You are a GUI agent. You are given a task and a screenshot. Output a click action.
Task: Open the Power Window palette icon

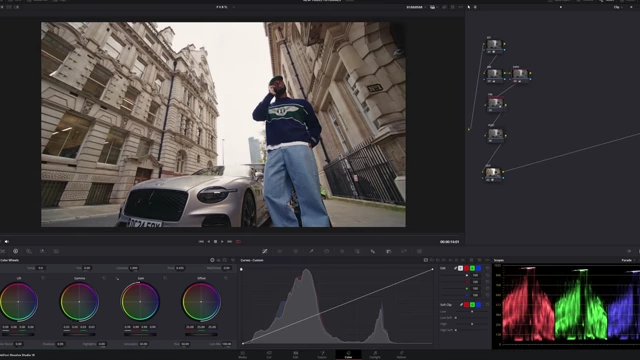coord(327,251)
